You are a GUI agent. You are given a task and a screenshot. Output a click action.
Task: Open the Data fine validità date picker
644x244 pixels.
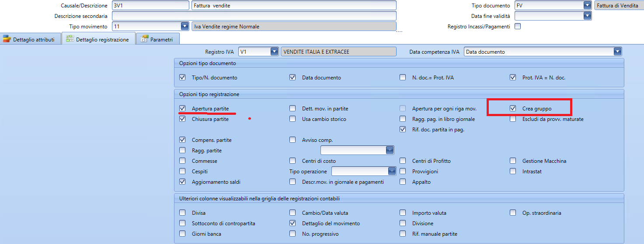point(587,16)
